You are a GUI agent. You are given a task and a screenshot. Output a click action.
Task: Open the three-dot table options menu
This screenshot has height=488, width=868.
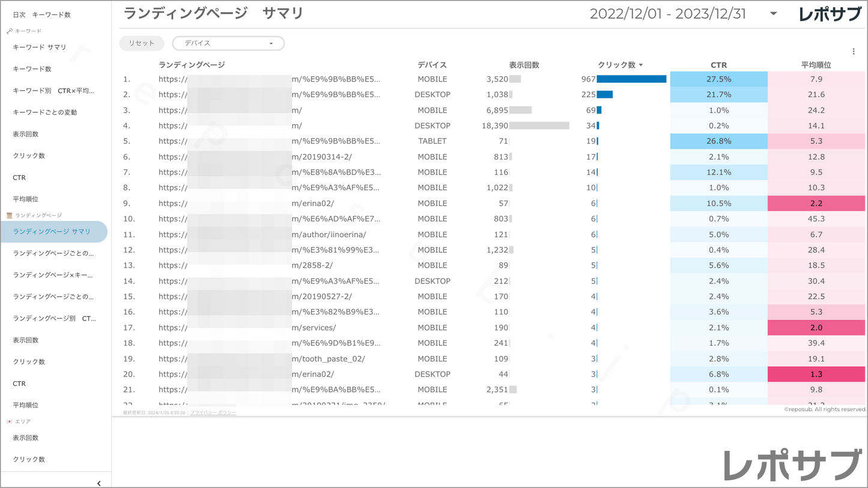[854, 52]
